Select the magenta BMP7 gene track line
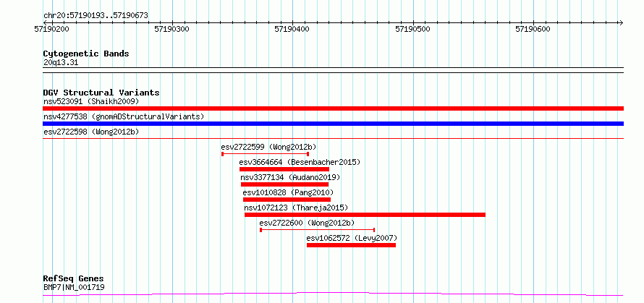 (333, 294)
